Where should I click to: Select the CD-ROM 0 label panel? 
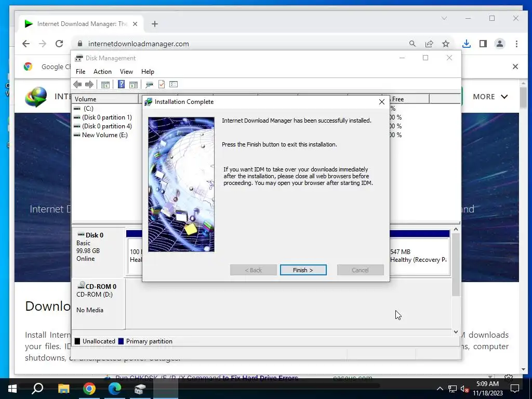(98, 303)
